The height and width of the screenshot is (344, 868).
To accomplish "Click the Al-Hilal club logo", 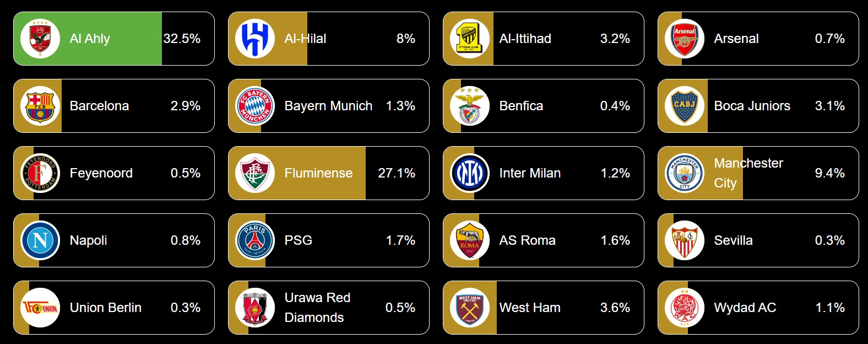I will coord(255,39).
